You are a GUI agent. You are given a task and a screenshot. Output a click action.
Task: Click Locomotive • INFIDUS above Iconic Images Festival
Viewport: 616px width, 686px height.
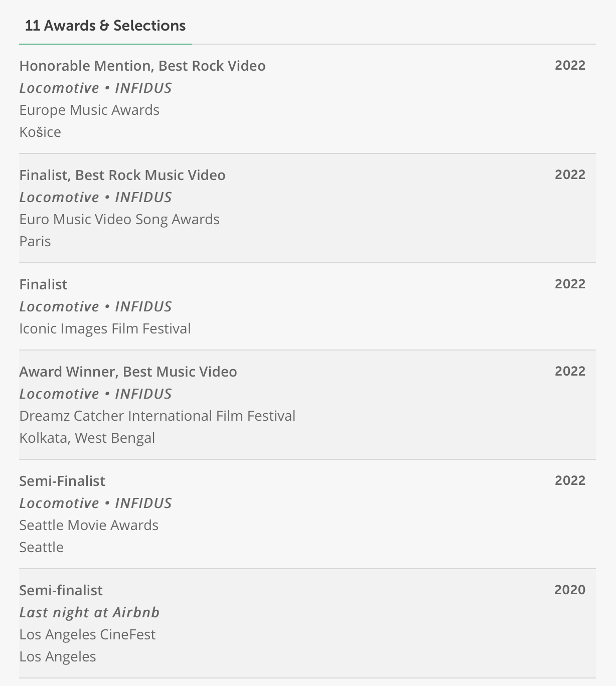tap(95, 306)
